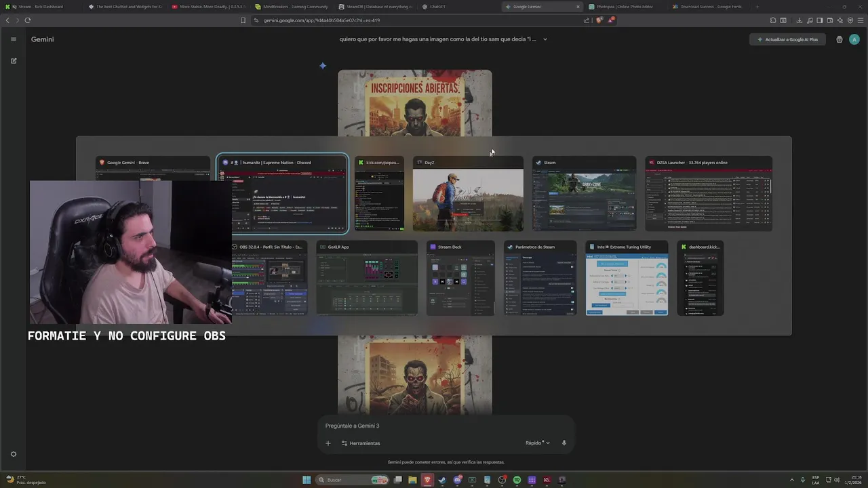Viewport: 868px width, 488px height.
Task: Open the SteamDB browser tab
Action: 374,7
